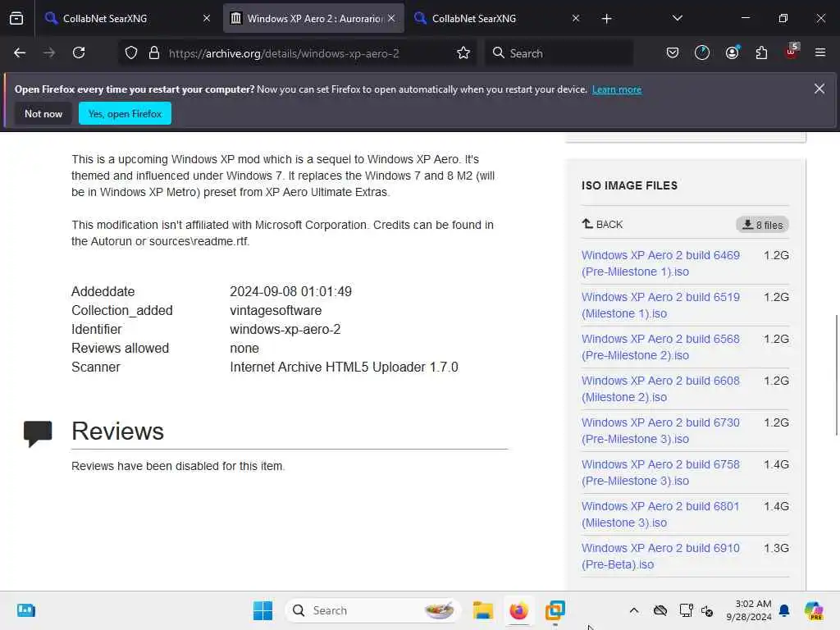Go back to the previous page
Screen dimensions: 840x630
click(20, 53)
